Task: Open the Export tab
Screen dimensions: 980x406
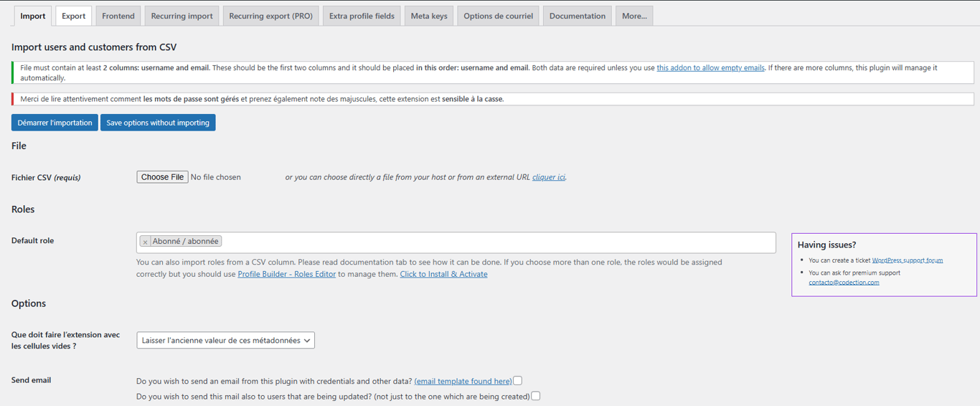Action: [73, 16]
